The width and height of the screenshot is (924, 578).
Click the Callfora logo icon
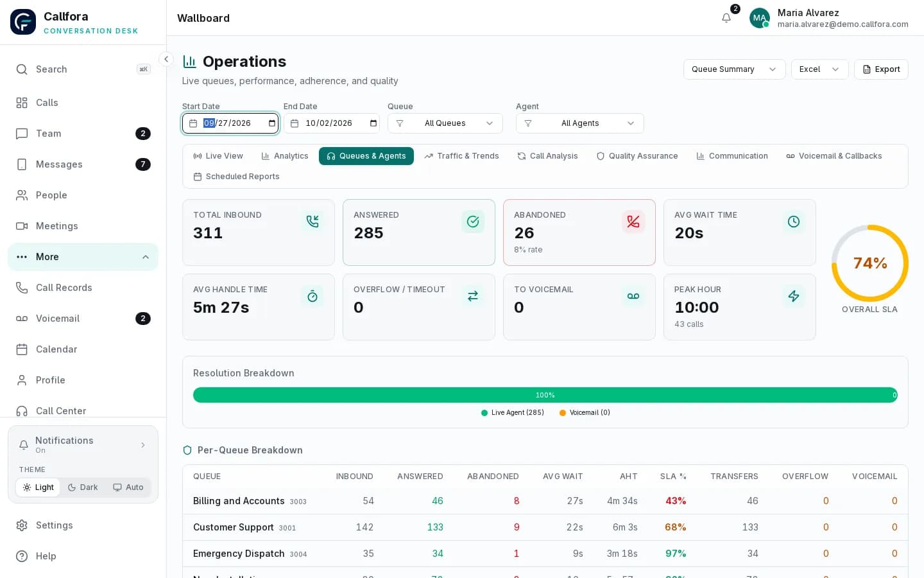23,22
